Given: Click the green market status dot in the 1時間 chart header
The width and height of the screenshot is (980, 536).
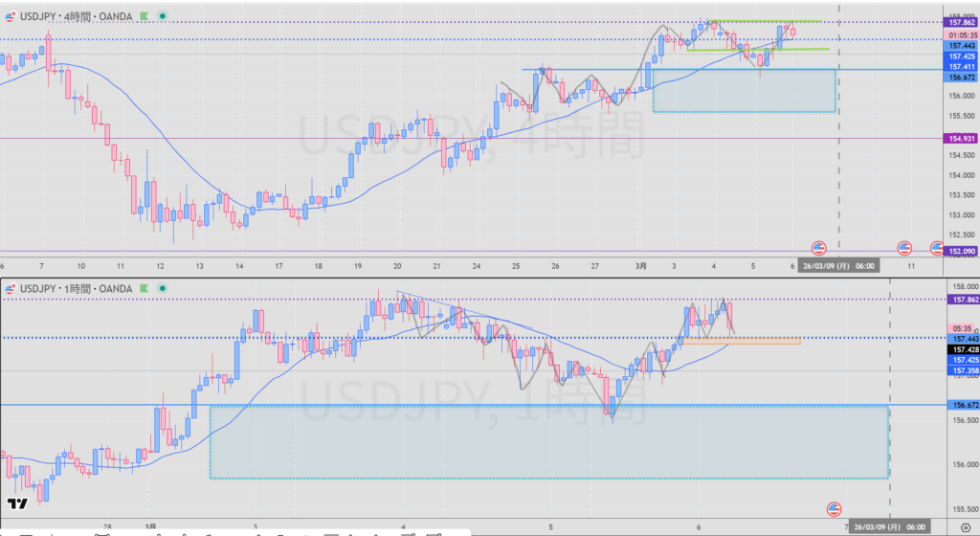Looking at the screenshot, I should pyautogui.click(x=161, y=288).
